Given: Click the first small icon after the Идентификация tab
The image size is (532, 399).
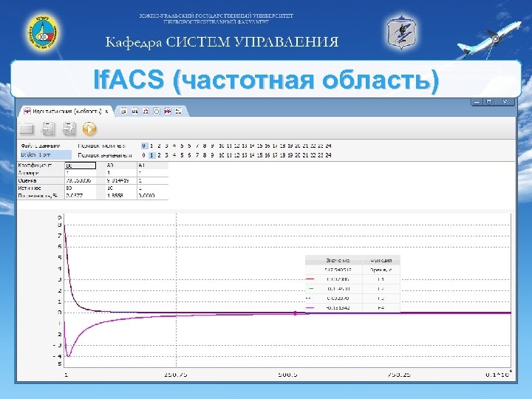Looking at the screenshot, I should 123,112.
